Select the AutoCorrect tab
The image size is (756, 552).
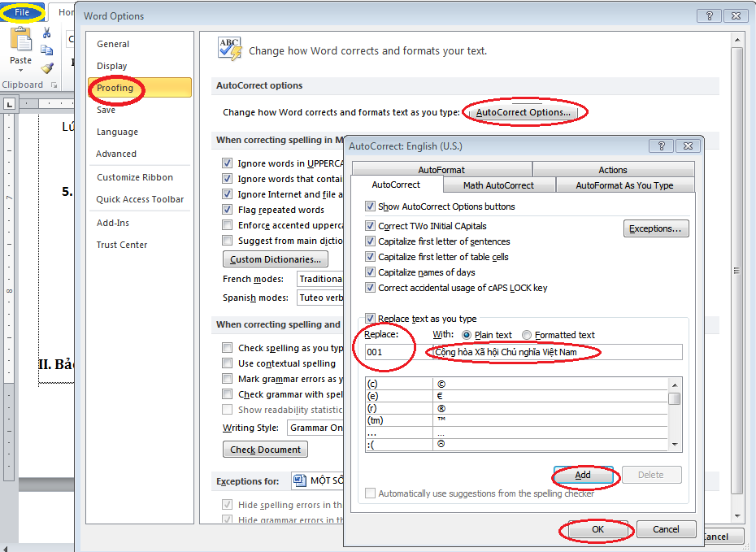coord(397,185)
